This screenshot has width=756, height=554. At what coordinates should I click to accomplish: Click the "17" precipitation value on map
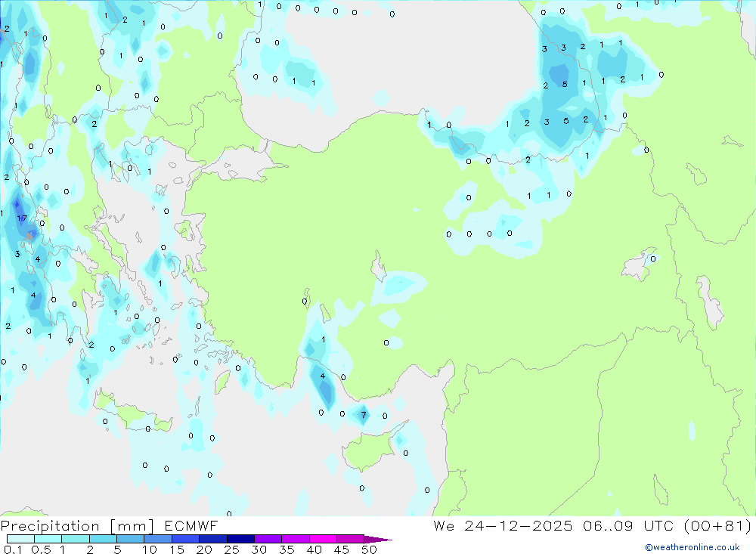click(22, 218)
